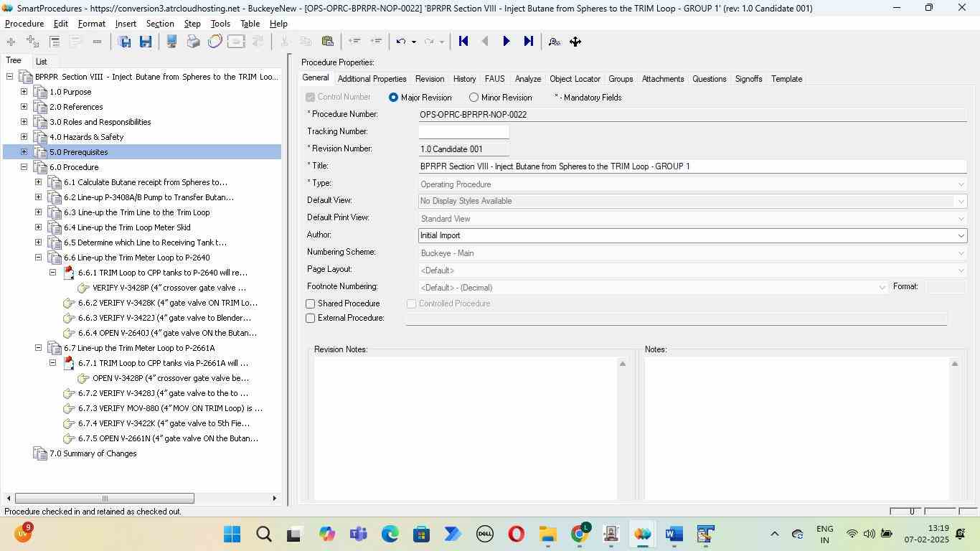Click inside the Notes text area
Viewport: 980px width, 551px height.
pos(796,428)
